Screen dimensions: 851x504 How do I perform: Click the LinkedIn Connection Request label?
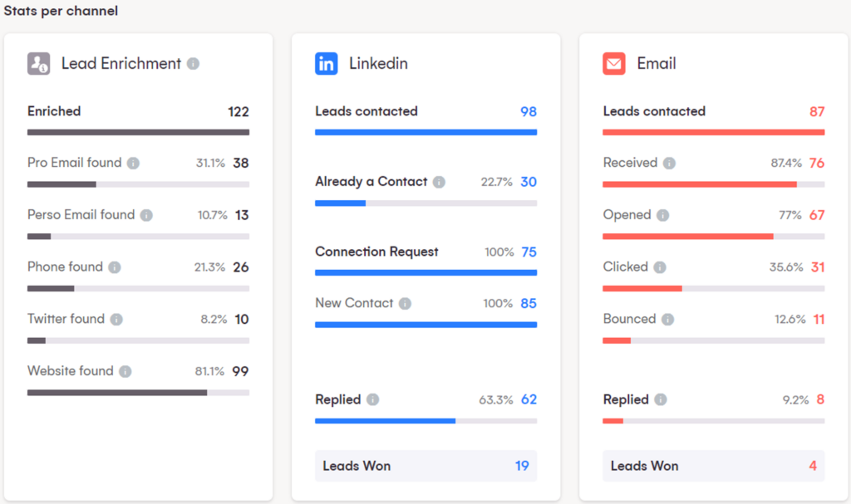point(376,252)
